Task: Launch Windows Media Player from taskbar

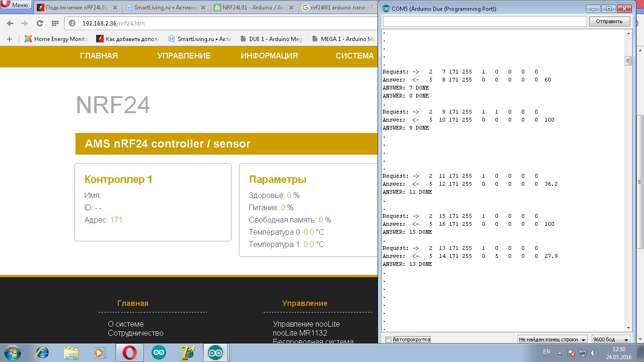Action: 99,353
